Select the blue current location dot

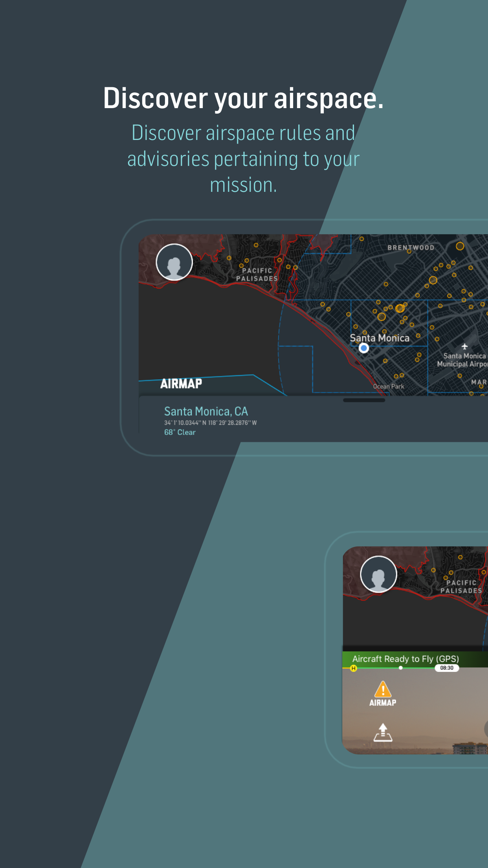tap(364, 348)
